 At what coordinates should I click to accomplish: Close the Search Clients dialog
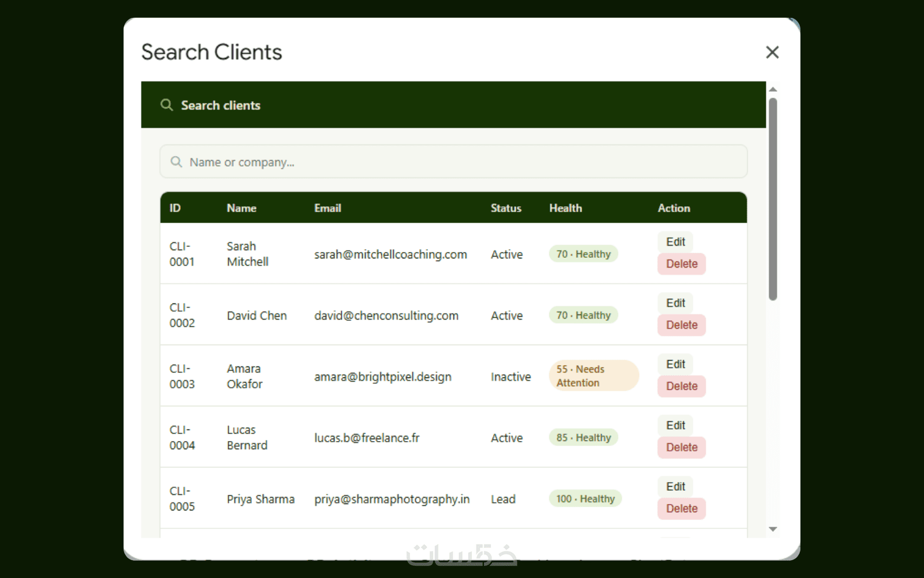click(772, 52)
